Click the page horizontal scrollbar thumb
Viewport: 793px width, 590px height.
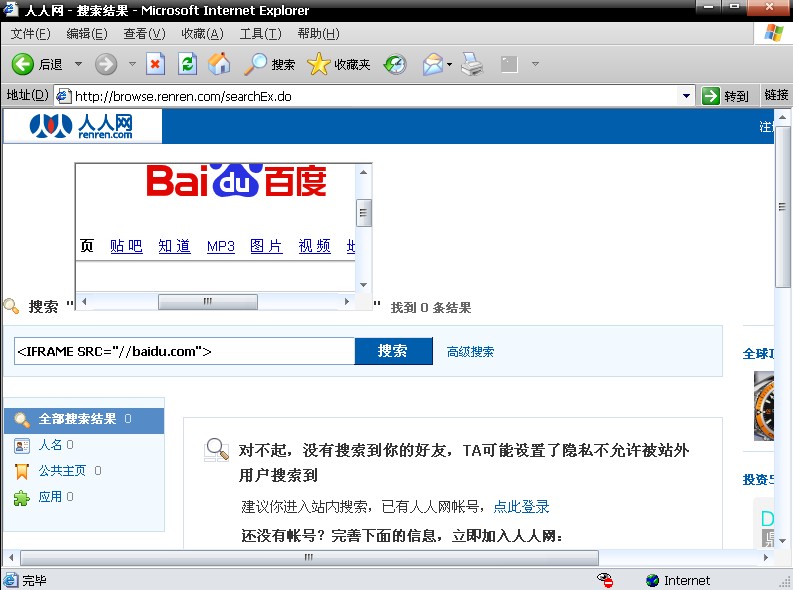[x=309, y=558]
